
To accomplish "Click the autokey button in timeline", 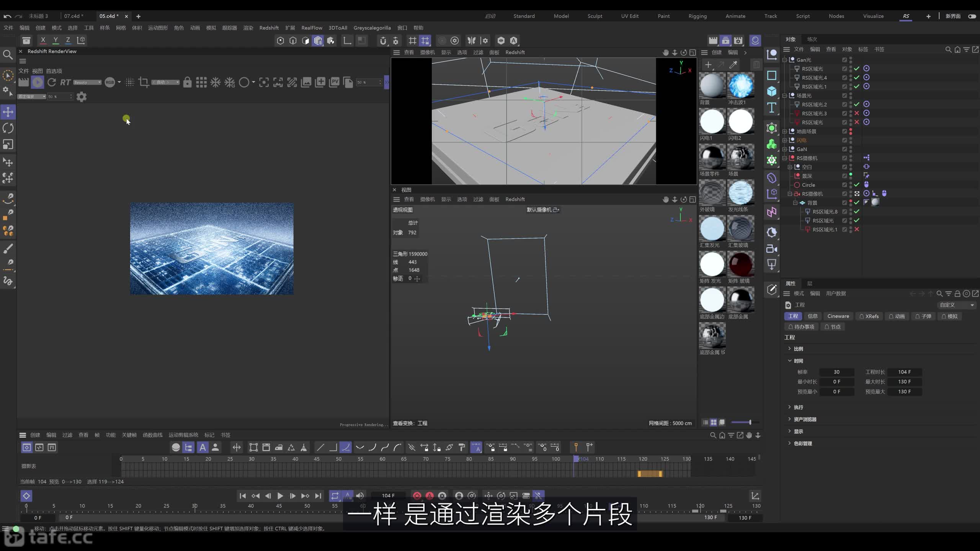I will (x=430, y=496).
